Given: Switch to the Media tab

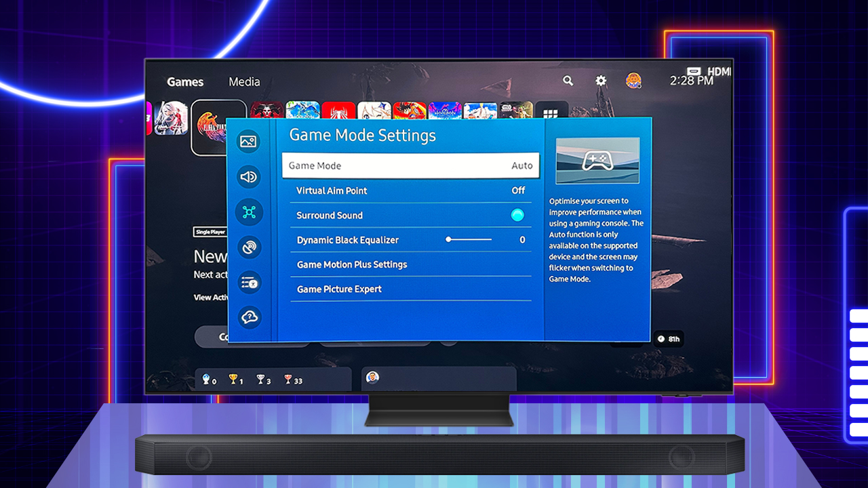Looking at the screenshot, I should coord(244,82).
